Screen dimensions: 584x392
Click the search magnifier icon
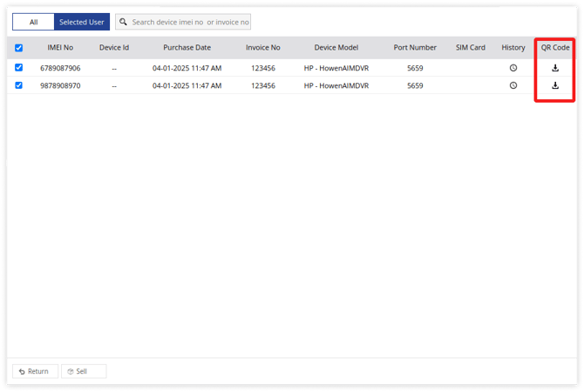click(x=123, y=22)
